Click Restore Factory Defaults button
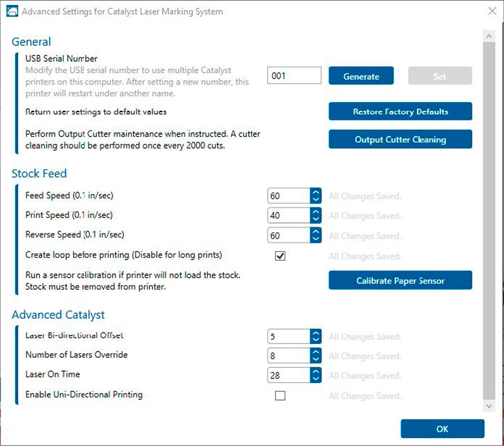Image resolution: width=504 pixels, height=446 pixels. click(x=400, y=111)
